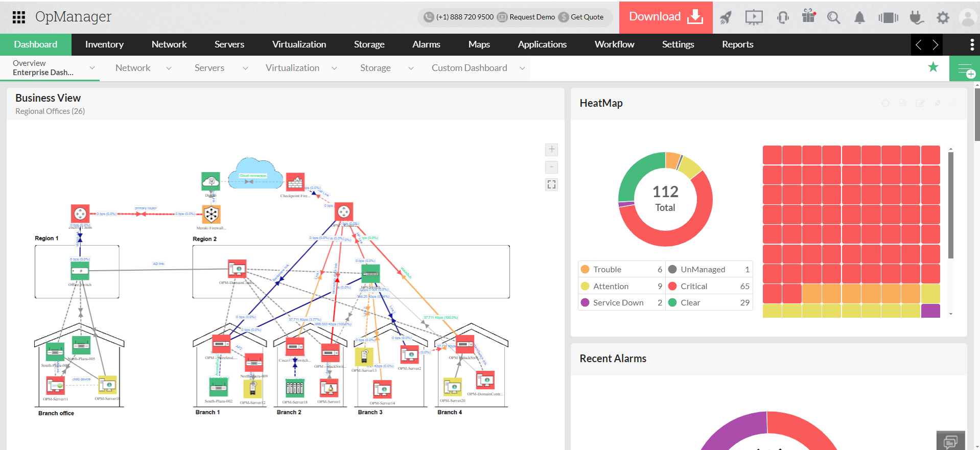Image resolution: width=980 pixels, height=450 pixels.
Task: Open the Inventory menu tab
Action: pyautogui.click(x=104, y=44)
